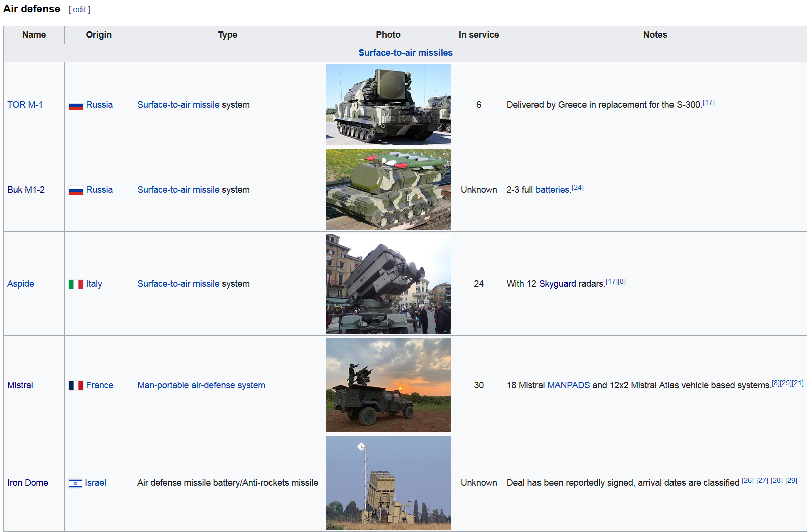Click Unknown in the Iron Dome row
This screenshot has height=532, width=807.
[x=479, y=483]
